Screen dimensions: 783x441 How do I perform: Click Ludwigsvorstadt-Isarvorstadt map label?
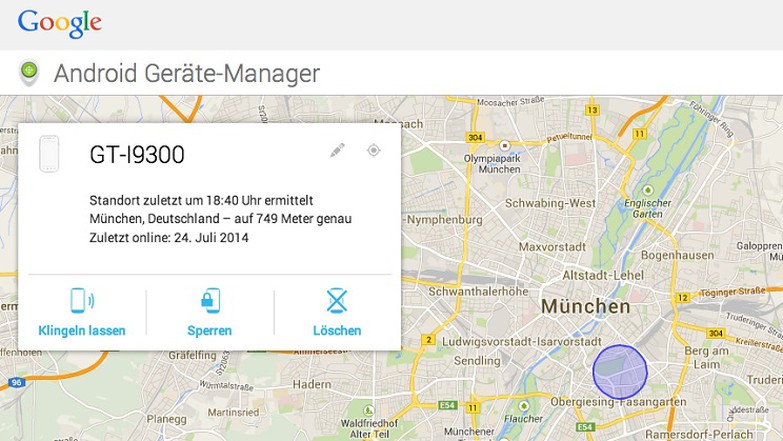pos(522,342)
